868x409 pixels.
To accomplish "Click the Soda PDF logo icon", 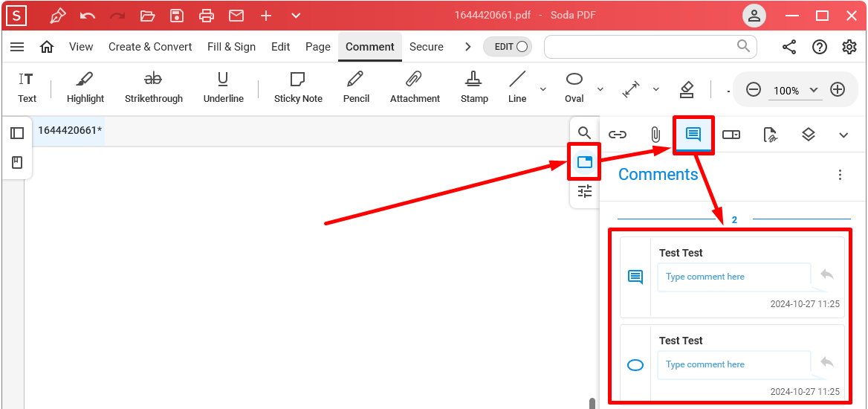I will (x=16, y=16).
